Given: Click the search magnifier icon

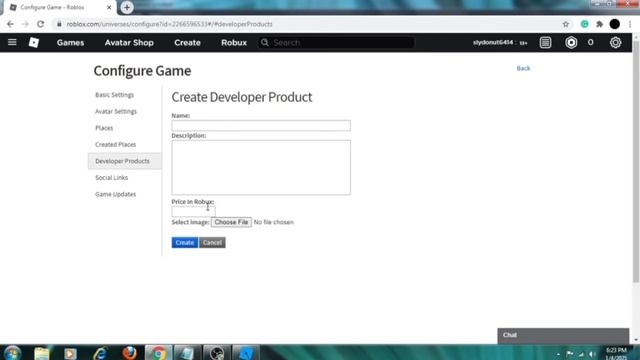Looking at the screenshot, I should (264, 42).
